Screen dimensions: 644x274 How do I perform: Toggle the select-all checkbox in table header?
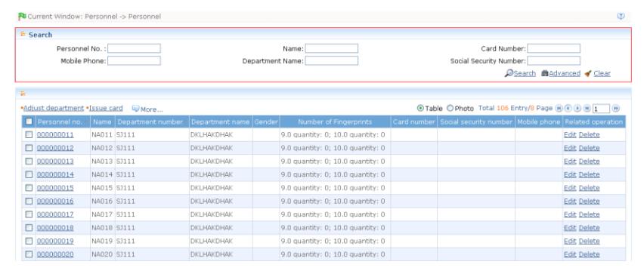click(29, 122)
